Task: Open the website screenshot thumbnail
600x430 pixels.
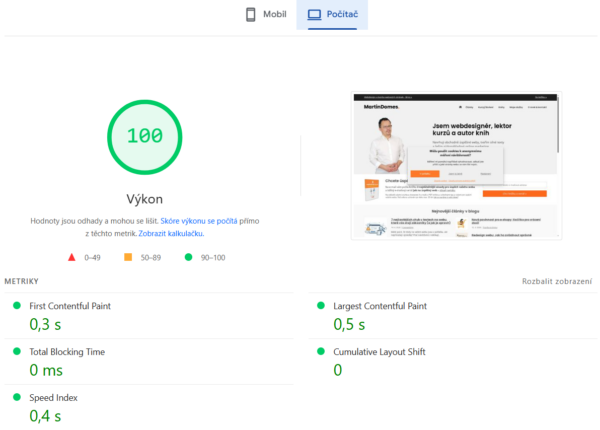Action: (x=456, y=165)
